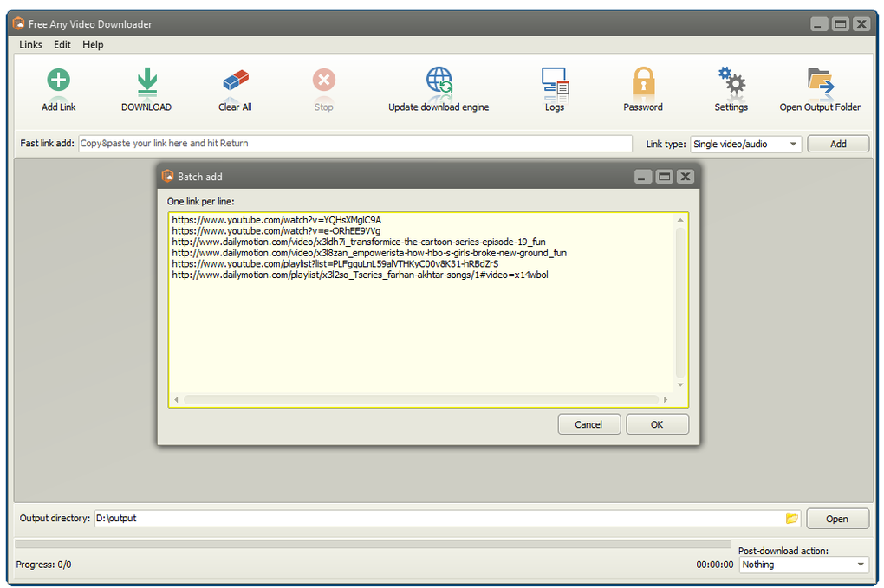
Task: Click the Open Output Folder icon
Action: coord(820,81)
